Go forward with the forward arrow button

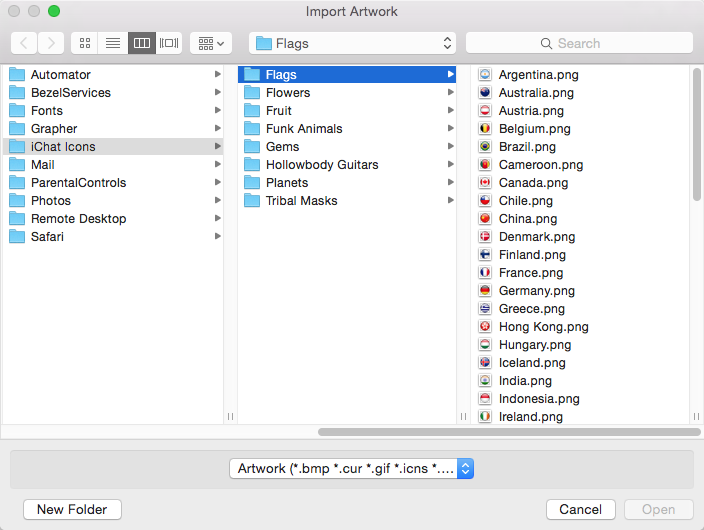51,43
